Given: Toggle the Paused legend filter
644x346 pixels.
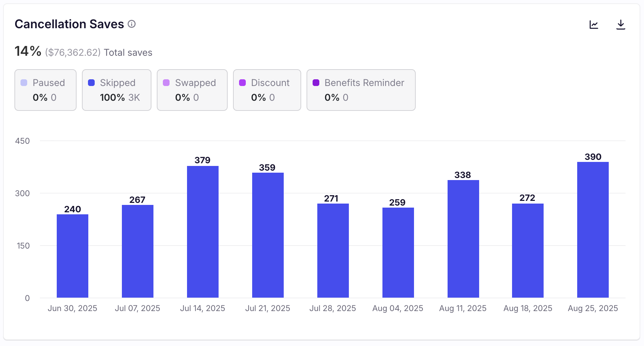Looking at the screenshot, I should [45, 90].
